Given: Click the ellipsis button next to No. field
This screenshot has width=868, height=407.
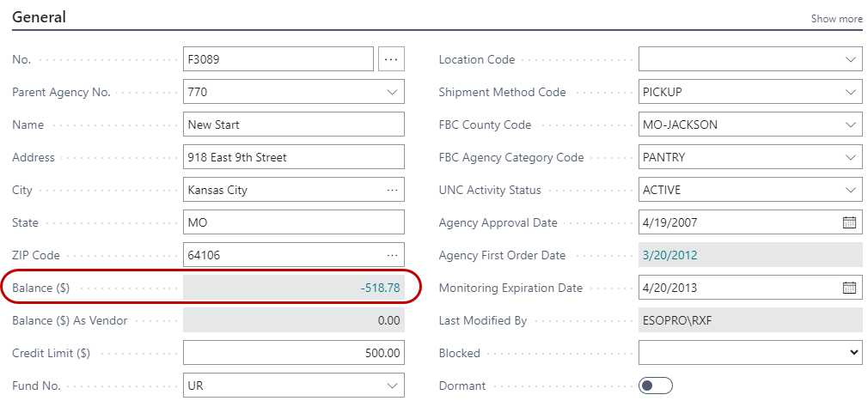Looking at the screenshot, I should [x=391, y=59].
